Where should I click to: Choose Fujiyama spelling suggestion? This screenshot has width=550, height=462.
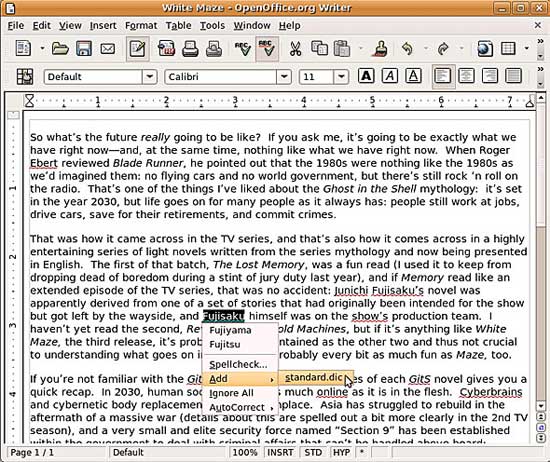click(240, 330)
